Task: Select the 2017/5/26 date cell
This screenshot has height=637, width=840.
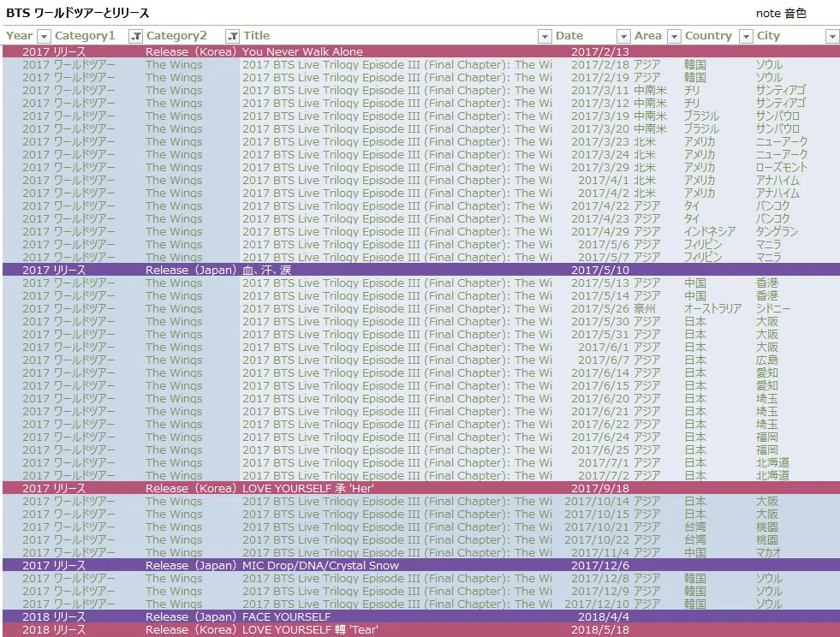Action: (600, 308)
